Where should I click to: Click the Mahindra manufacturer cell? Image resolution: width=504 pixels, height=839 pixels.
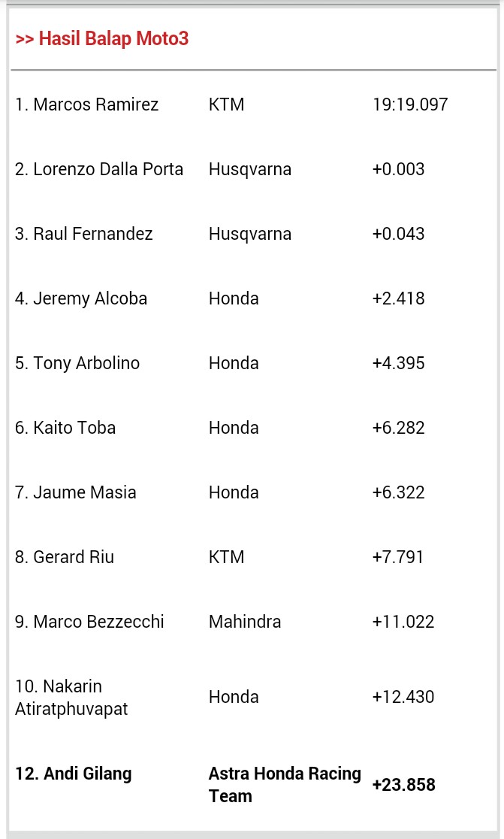coord(245,622)
